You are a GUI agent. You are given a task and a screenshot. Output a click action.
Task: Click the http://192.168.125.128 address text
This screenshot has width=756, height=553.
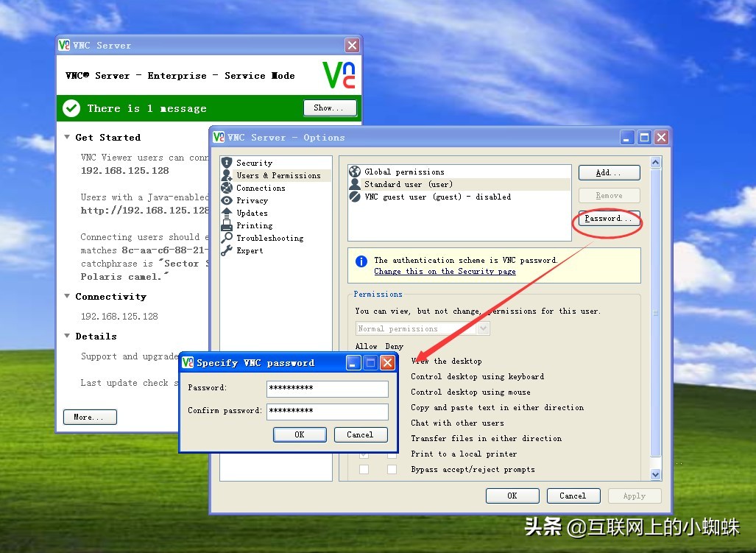click(x=144, y=210)
